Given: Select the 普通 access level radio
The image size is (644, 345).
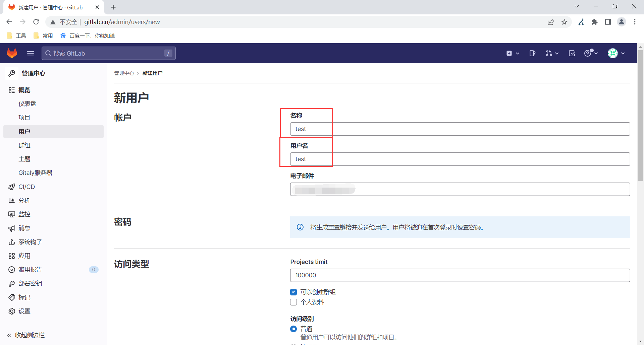Looking at the screenshot, I should pos(293,329).
